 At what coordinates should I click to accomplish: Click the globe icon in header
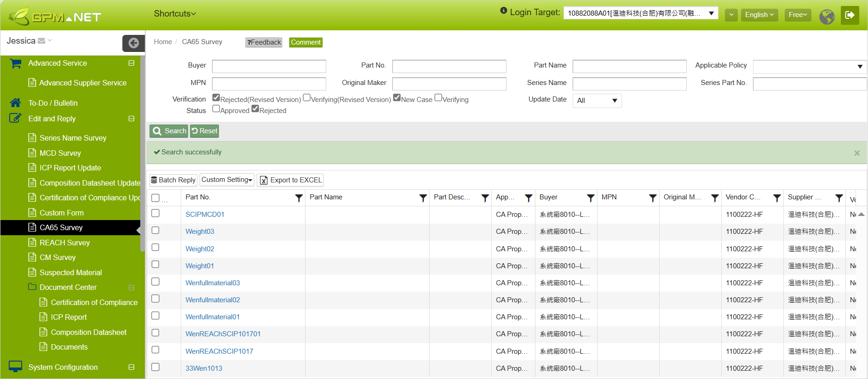coord(827,16)
